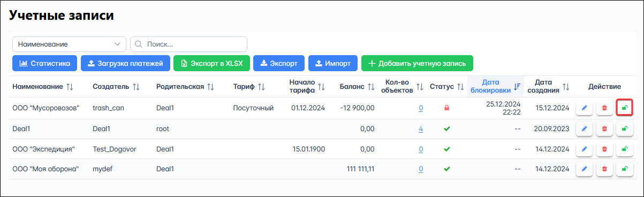
Task: Click green lock icon for ООО "Моя оборона"
Action: point(625,169)
